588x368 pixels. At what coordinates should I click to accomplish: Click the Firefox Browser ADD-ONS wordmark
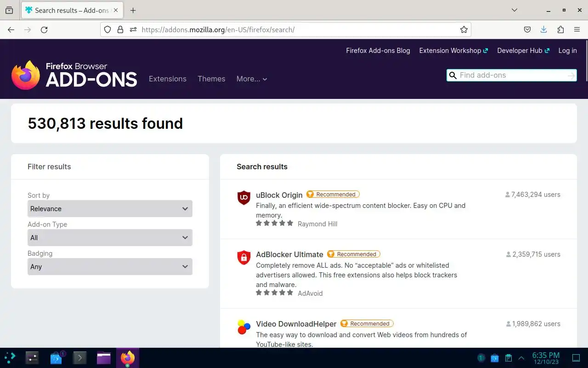(x=91, y=75)
